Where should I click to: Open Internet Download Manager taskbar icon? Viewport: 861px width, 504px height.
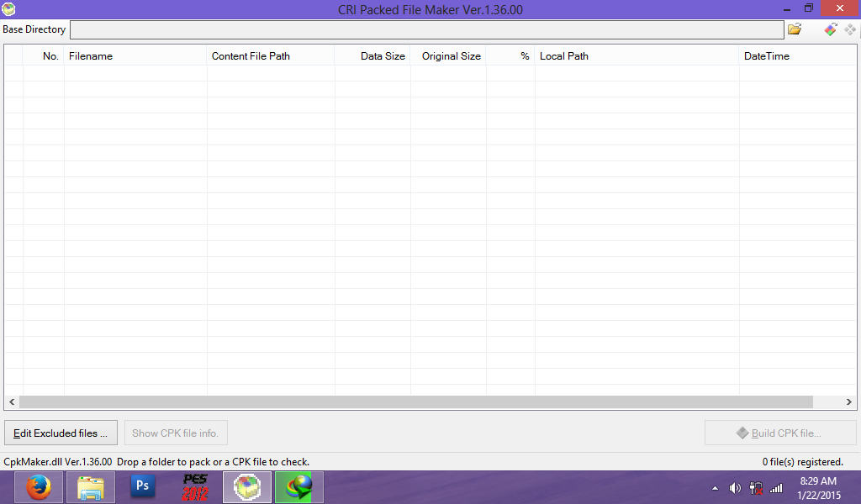pos(299,487)
